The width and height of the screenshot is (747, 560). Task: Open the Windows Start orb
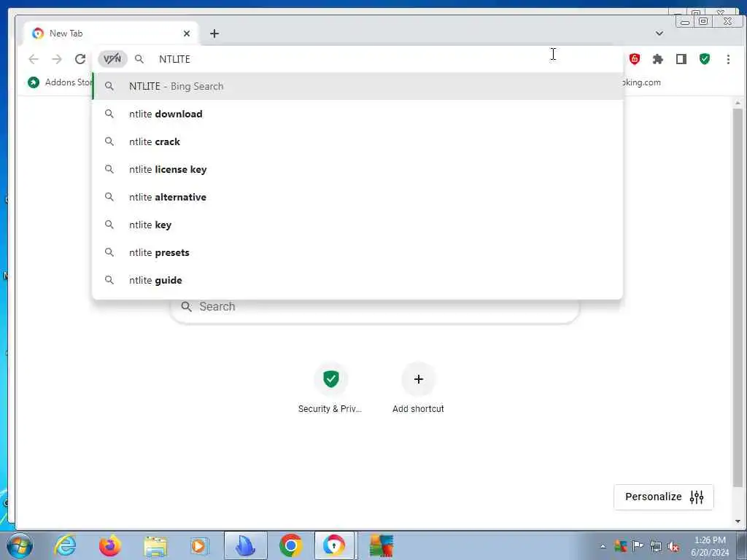click(x=20, y=545)
